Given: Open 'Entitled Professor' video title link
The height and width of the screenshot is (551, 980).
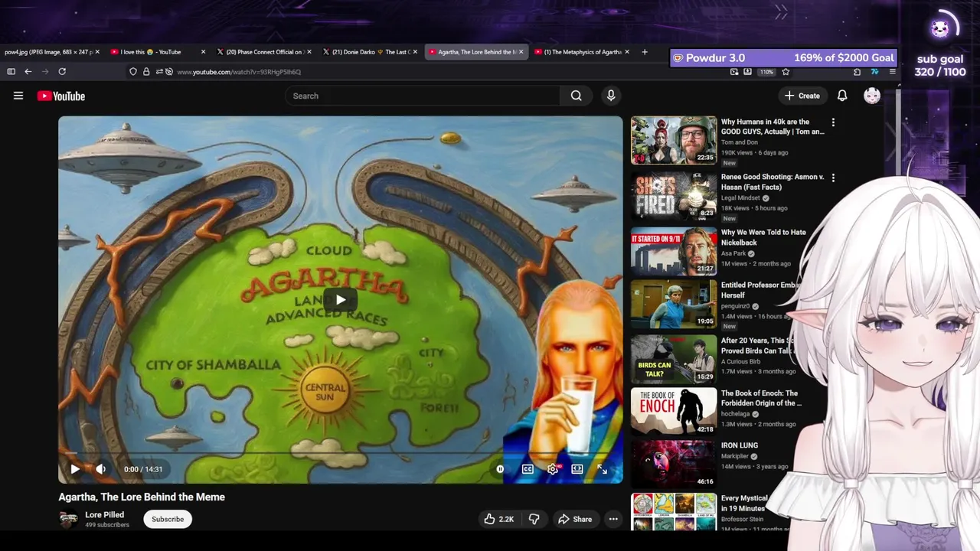Looking at the screenshot, I should click(761, 290).
